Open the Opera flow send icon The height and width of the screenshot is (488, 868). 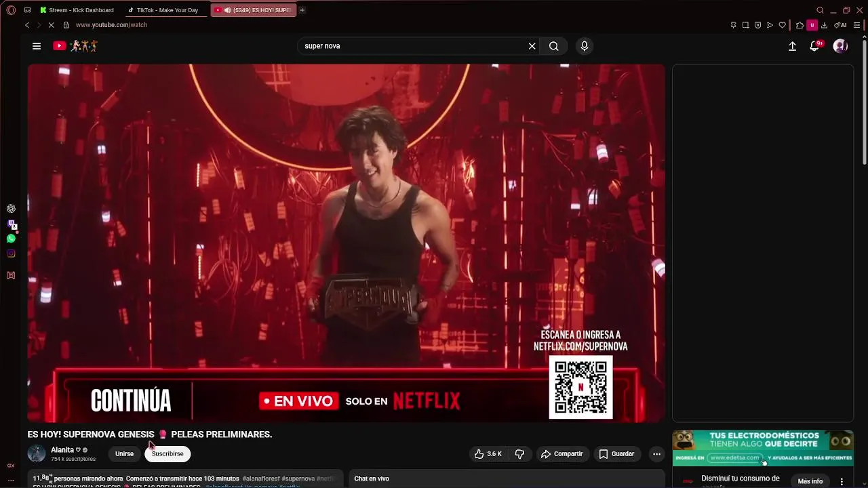pyautogui.click(x=770, y=25)
